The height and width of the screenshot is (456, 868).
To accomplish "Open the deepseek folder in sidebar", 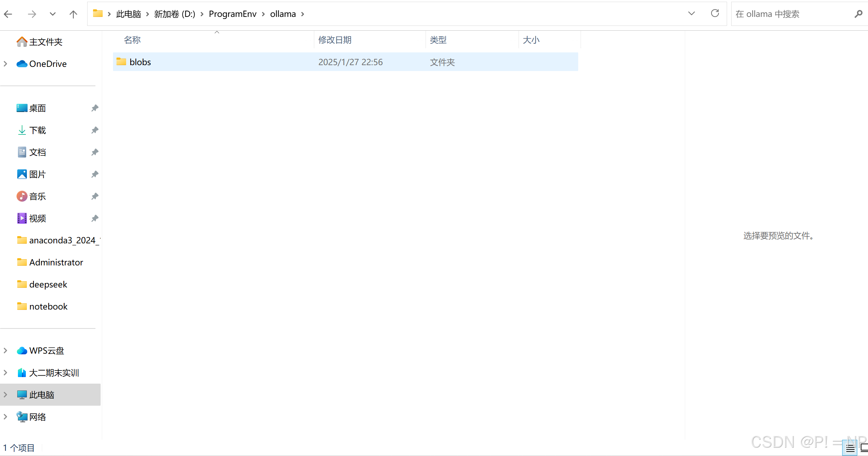I will coord(48,284).
